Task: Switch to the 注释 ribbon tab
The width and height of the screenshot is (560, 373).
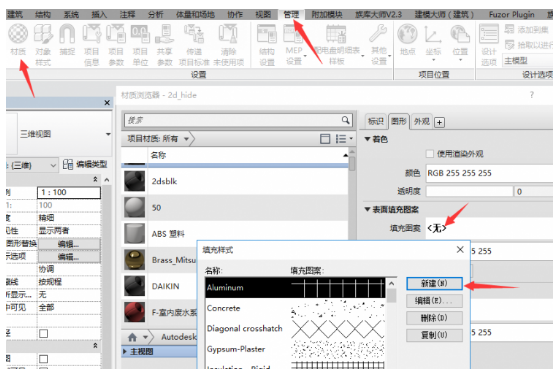Action: click(x=128, y=15)
